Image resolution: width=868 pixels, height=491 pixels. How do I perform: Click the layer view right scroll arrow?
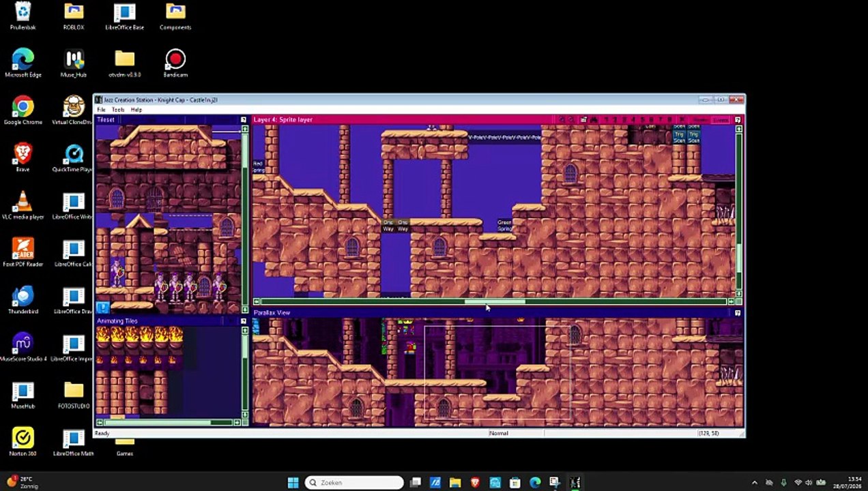(x=730, y=301)
